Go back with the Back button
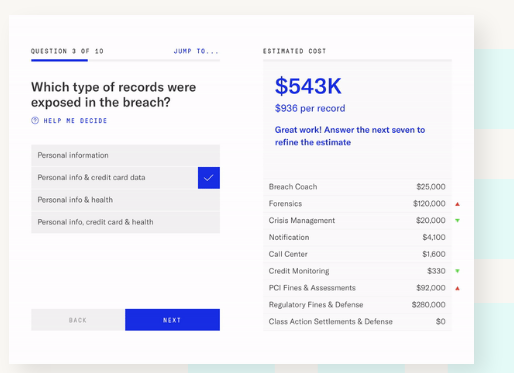 [x=78, y=320]
